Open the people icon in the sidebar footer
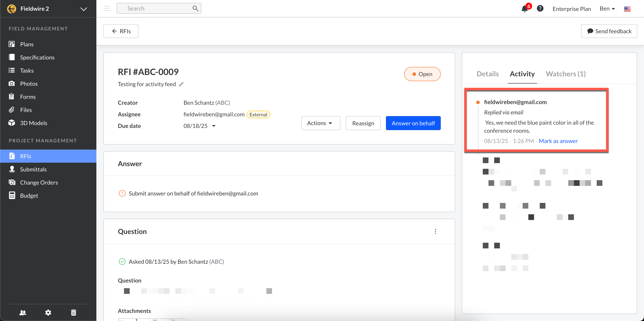The width and height of the screenshot is (644, 321). pyautogui.click(x=23, y=312)
